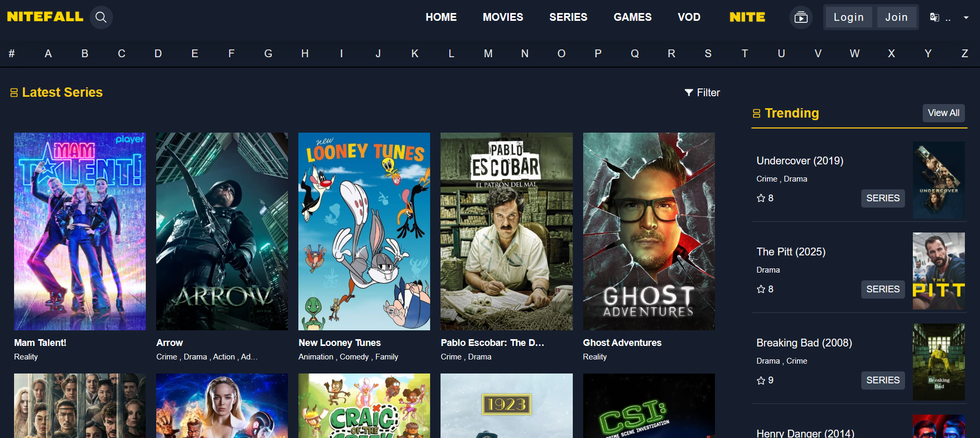Image resolution: width=980 pixels, height=438 pixels.
Task: Click View All in Trending
Action: (x=944, y=113)
